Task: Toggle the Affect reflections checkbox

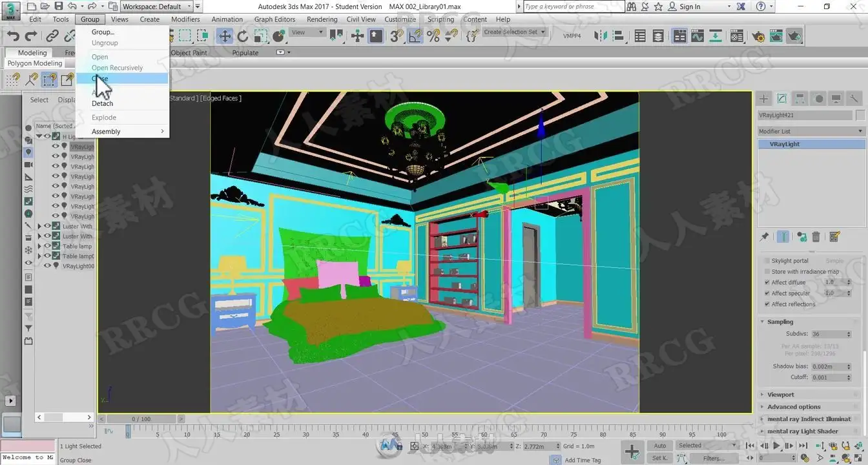Action: [767, 304]
